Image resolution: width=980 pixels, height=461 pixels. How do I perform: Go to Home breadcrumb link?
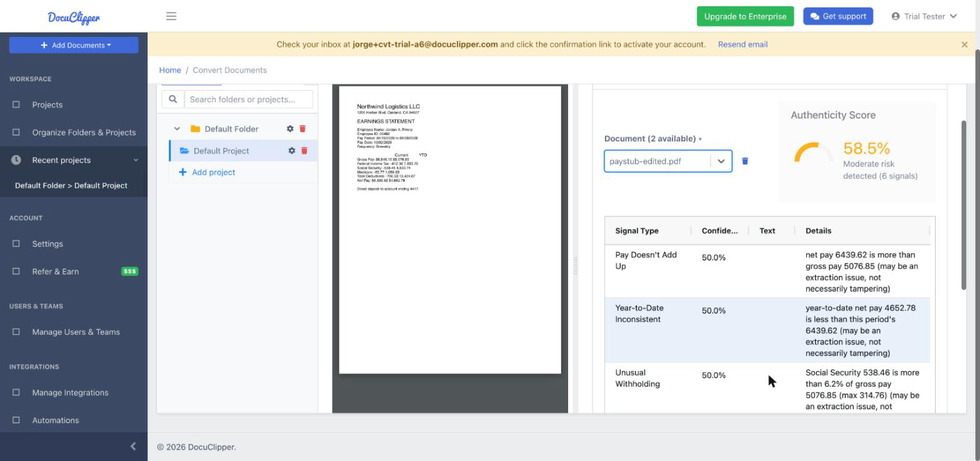tap(170, 70)
